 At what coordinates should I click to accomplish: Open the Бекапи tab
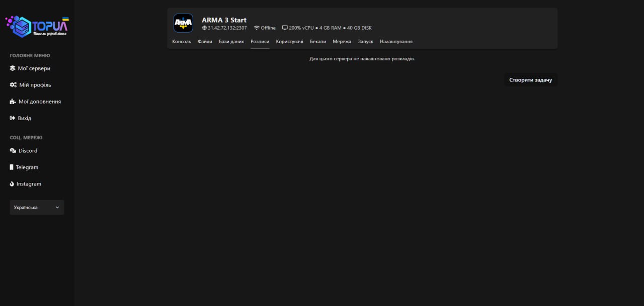click(x=317, y=42)
